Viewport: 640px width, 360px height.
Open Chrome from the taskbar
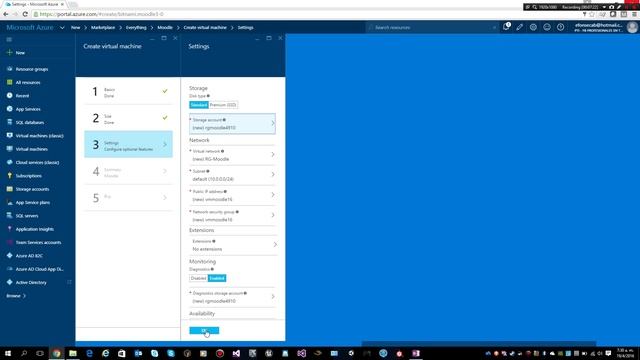click(57, 353)
